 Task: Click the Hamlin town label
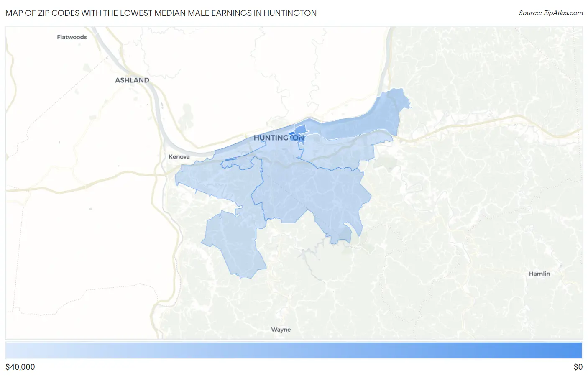(x=539, y=274)
